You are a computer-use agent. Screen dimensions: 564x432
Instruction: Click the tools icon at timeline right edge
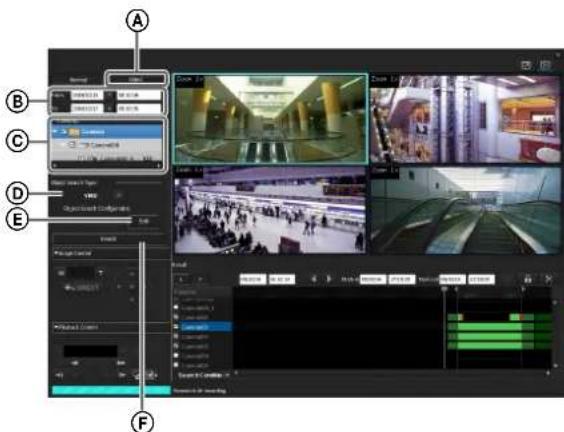click(549, 279)
